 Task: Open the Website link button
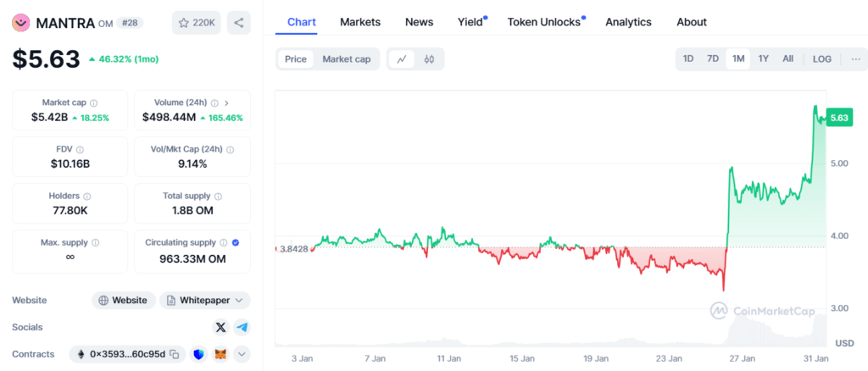click(124, 300)
